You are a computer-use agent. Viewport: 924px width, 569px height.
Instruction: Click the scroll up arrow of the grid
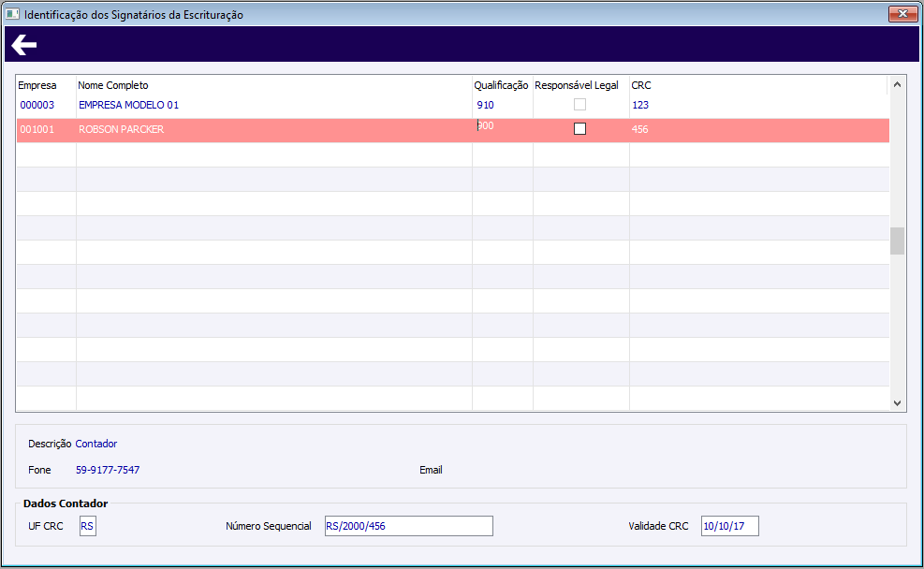click(897, 85)
